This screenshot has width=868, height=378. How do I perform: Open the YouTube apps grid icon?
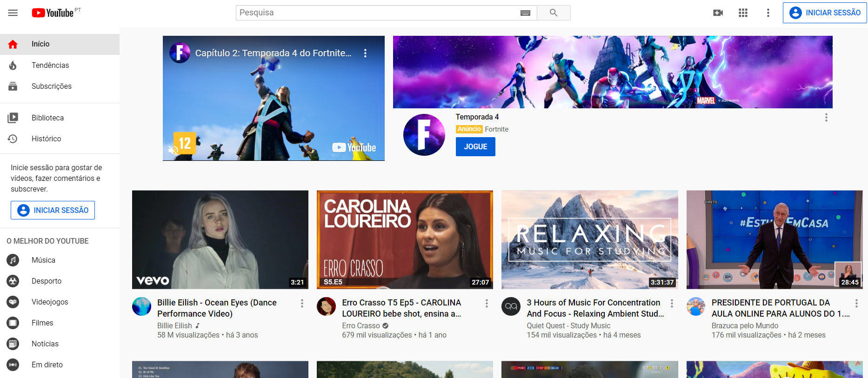tap(743, 13)
